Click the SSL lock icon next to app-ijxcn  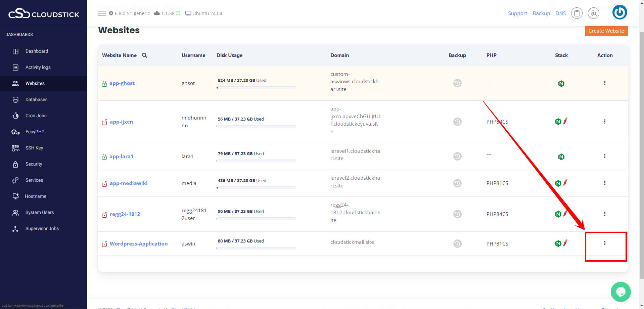click(104, 122)
